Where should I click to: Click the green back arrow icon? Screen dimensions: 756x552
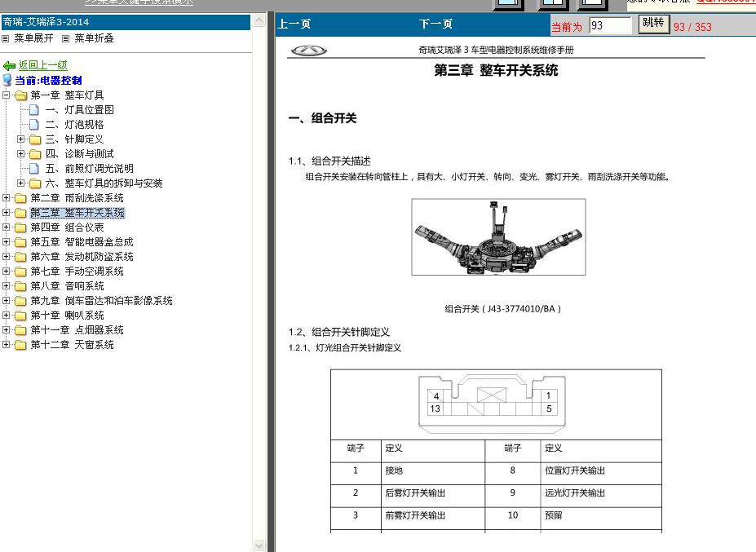click(9, 65)
